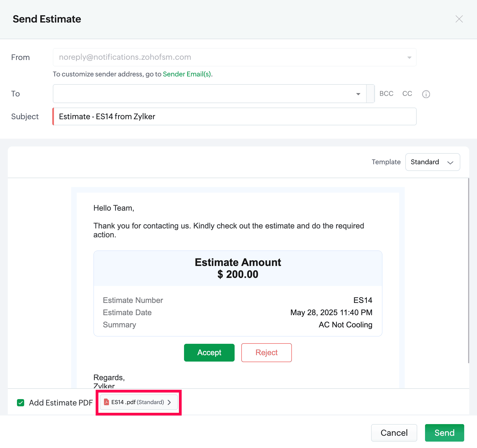
Task: Open the Standard template dropdown
Action: point(433,162)
